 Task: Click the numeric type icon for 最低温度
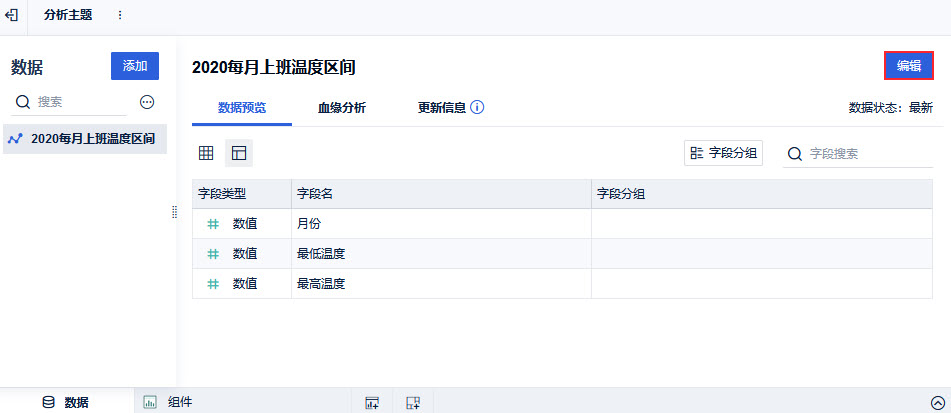click(x=213, y=254)
